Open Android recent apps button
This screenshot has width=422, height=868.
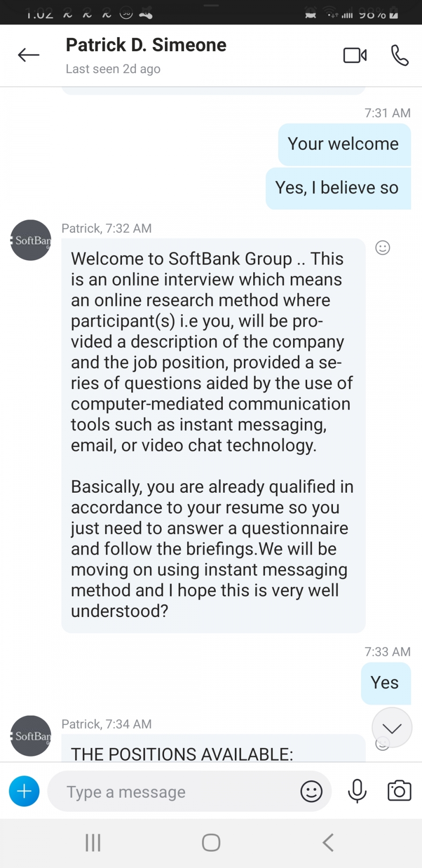tap(93, 843)
